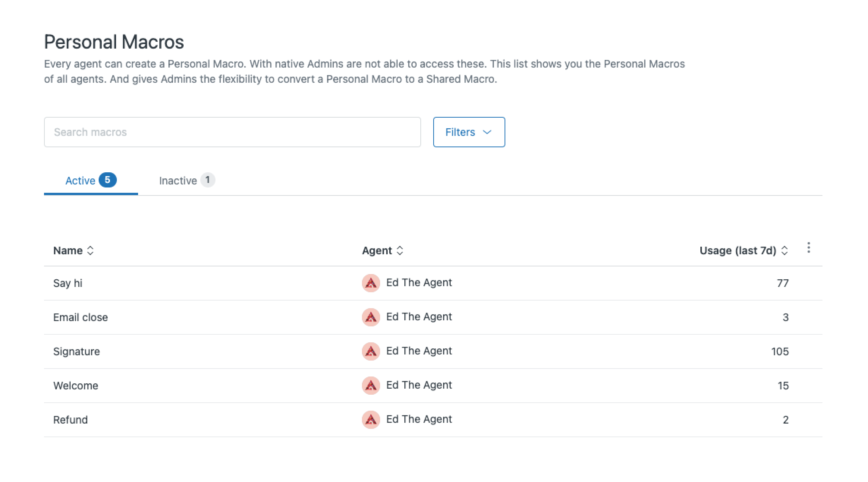Expand the Filters dropdown
868x482 pixels.
pyautogui.click(x=469, y=132)
